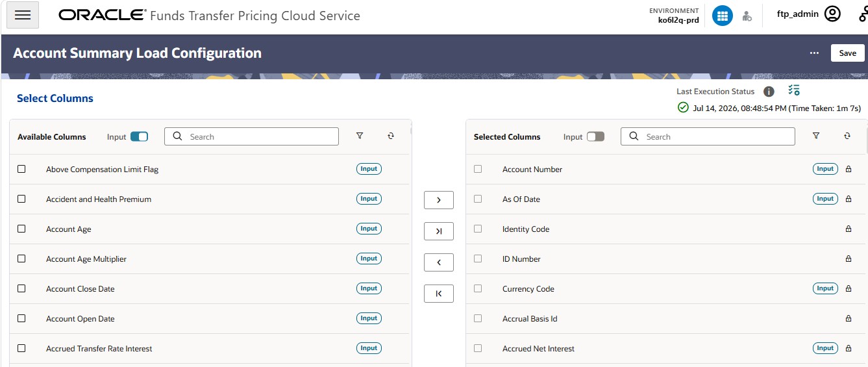The height and width of the screenshot is (367, 868).
Task: Filter the Available Columns list
Action: point(360,136)
